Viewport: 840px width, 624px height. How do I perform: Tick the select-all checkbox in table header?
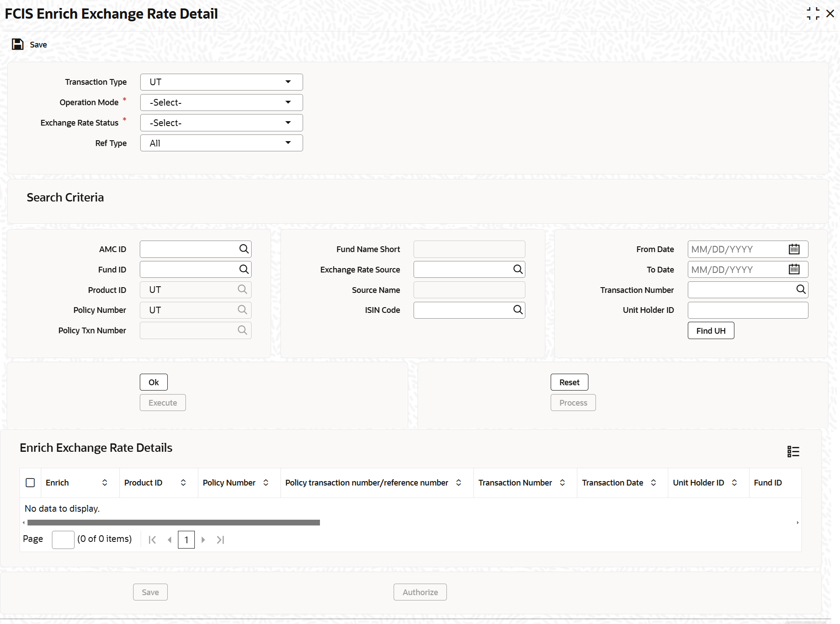[x=30, y=482]
